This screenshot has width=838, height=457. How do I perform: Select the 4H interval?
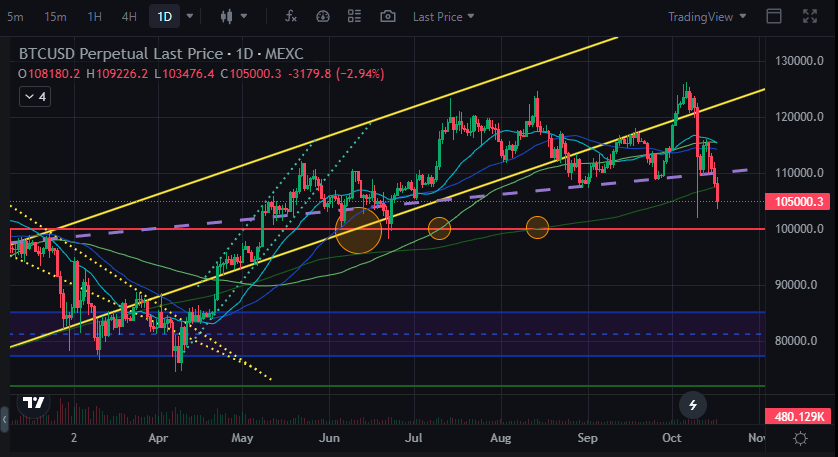point(129,17)
